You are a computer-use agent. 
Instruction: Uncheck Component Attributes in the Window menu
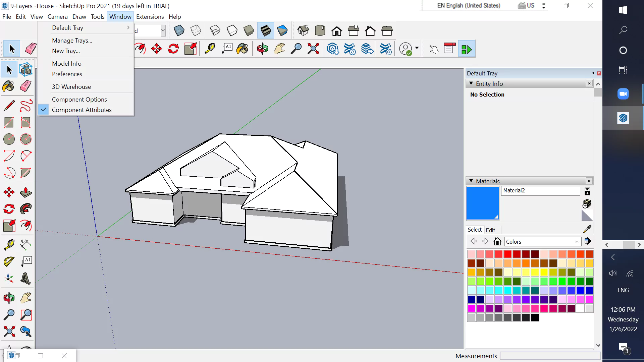point(81,110)
